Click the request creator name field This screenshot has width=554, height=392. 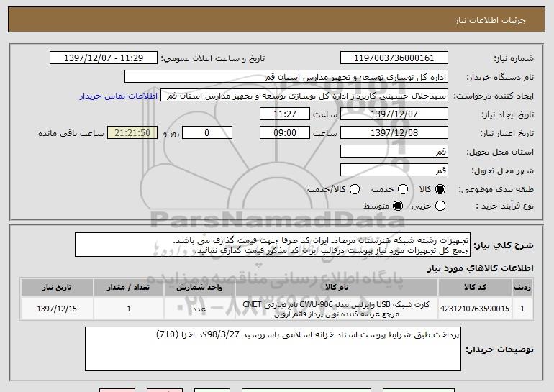(304, 96)
